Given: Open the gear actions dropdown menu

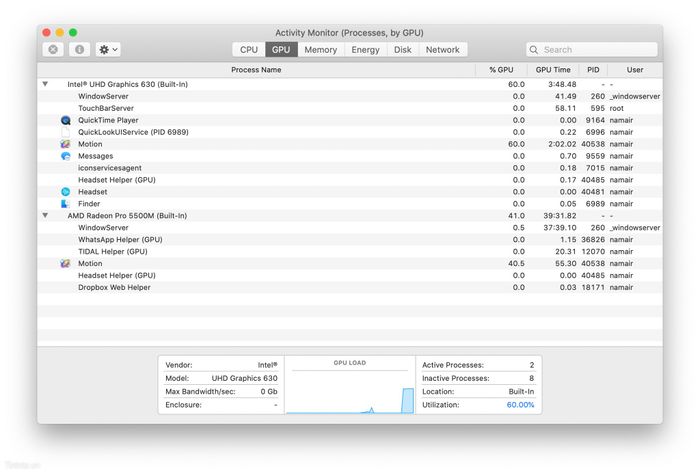Looking at the screenshot, I should click(x=108, y=50).
